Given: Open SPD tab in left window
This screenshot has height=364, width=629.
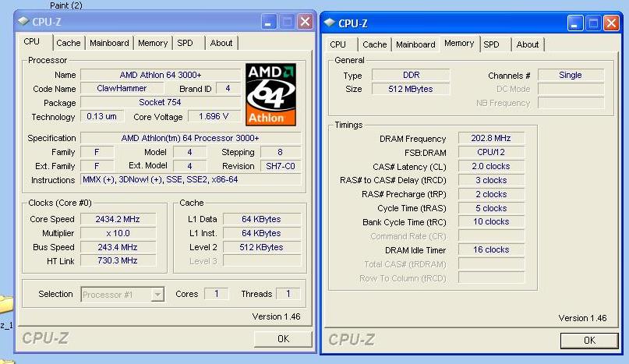Looking at the screenshot, I should (x=185, y=43).
